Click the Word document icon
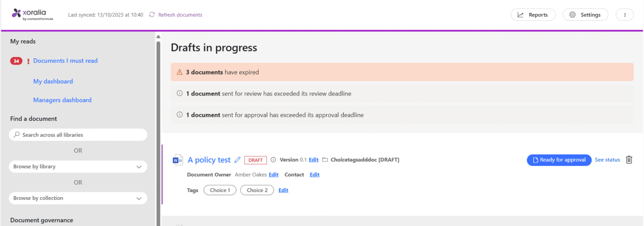The width and height of the screenshot is (644, 226). (178, 160)
